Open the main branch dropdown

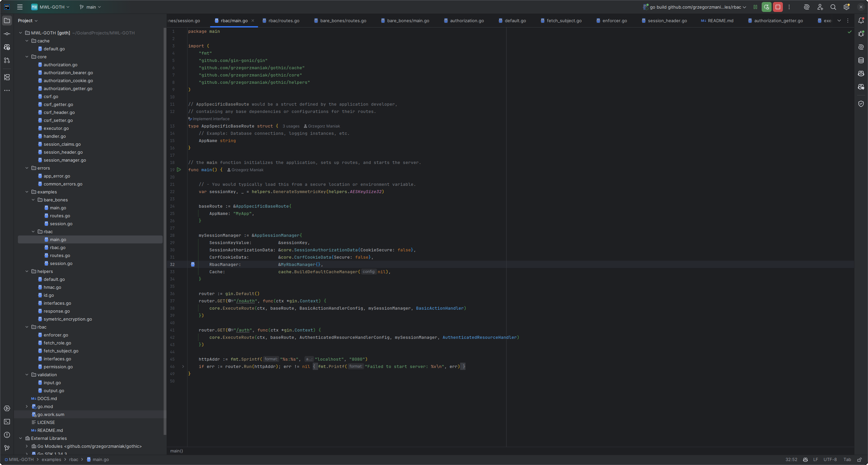tap(90, 7)
